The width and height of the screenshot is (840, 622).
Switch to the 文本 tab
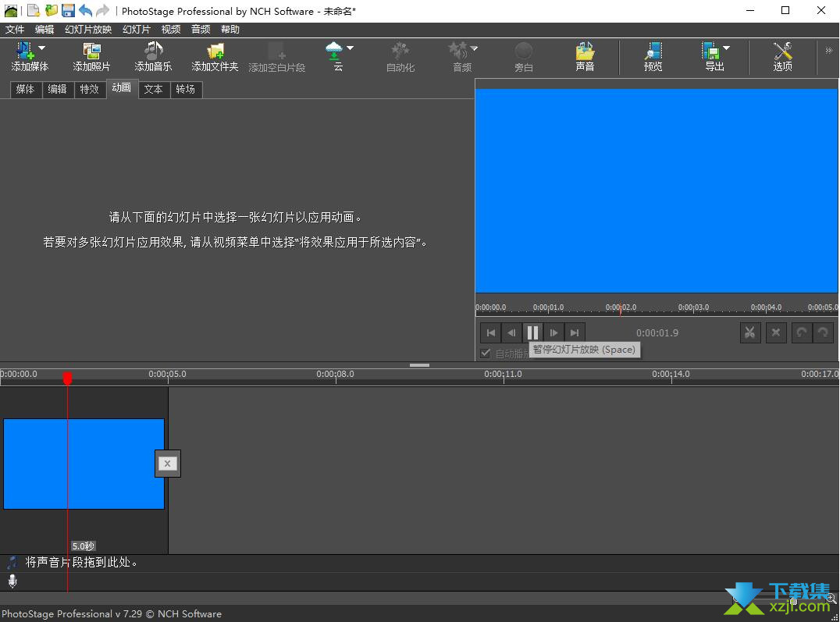coord(153,90)
